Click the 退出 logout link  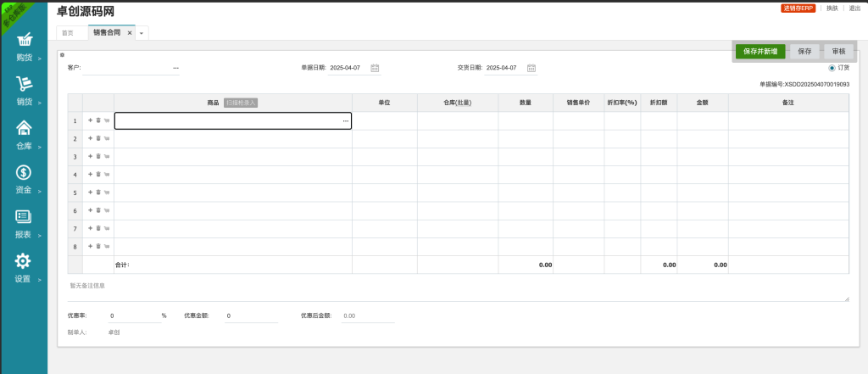coord(854,8)
